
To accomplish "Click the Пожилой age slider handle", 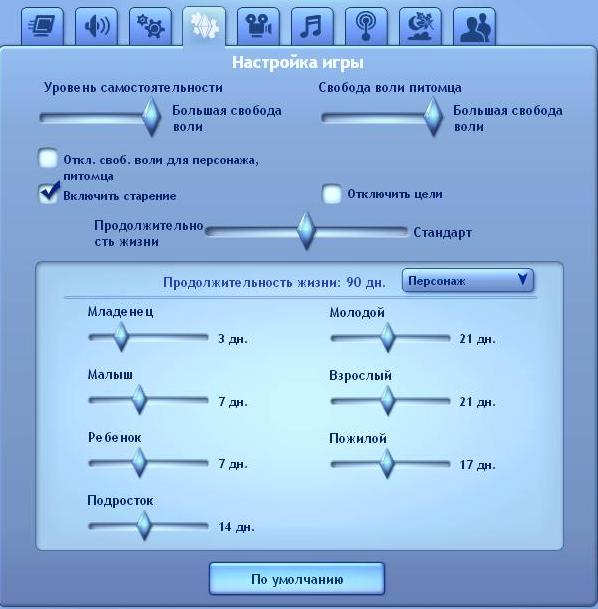I will [x=386, y=463].
